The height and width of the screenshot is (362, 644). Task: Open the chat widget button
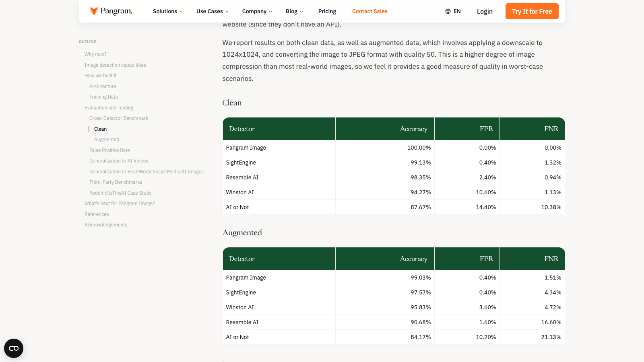tap(14, 348)
